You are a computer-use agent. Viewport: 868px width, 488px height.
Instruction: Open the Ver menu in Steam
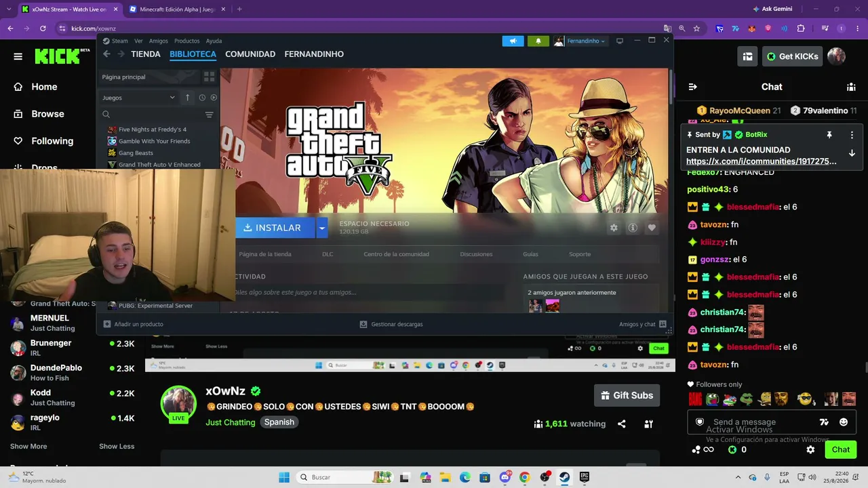pos(138,41)
